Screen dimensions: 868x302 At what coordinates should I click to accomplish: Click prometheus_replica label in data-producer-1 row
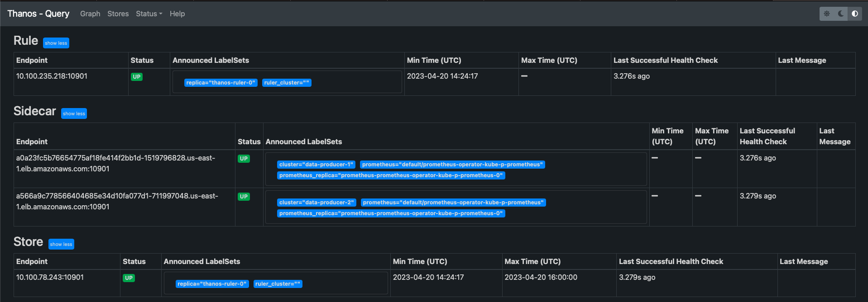coord(391,175)
